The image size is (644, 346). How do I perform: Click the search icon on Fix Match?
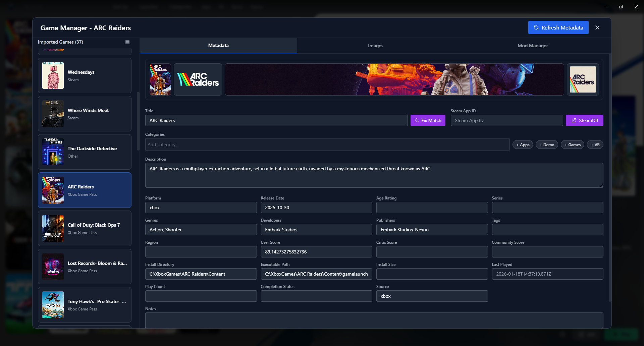(x=417, y=120)
